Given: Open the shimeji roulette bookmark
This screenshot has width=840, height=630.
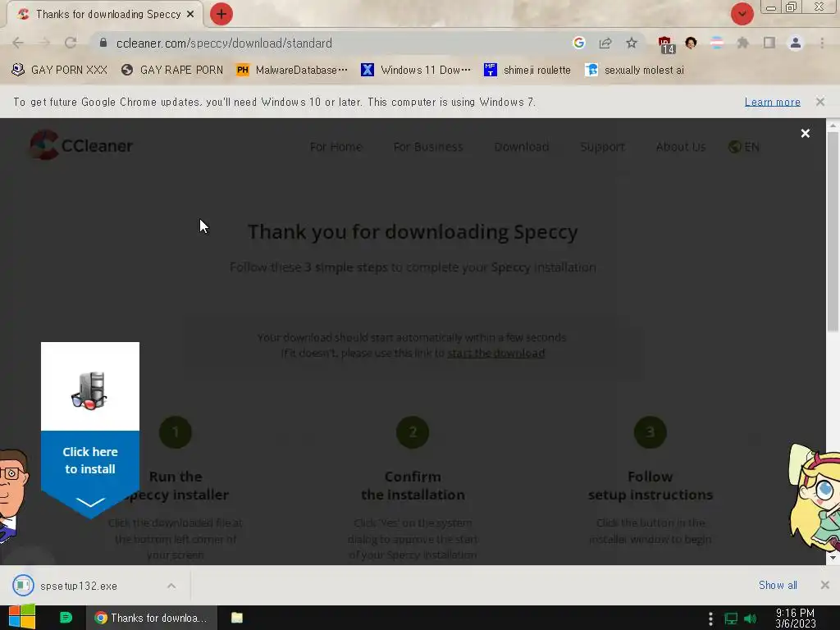Looking at the screenshot, I should click(527, 71).
